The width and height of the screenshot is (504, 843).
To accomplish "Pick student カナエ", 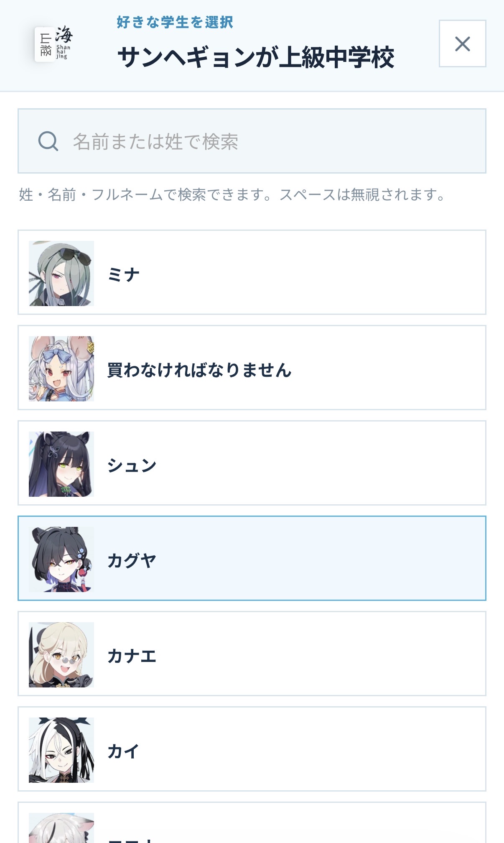I will click(252, 654).
